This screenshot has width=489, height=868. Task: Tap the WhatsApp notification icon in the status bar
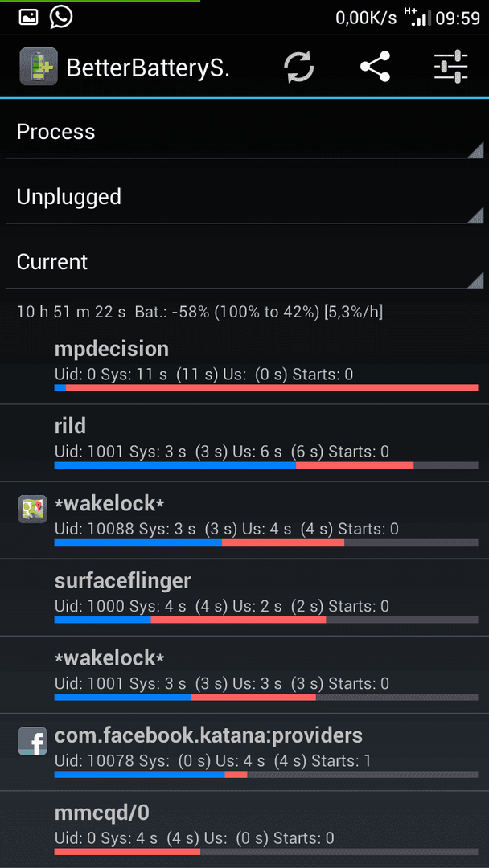tap(61, 17)
